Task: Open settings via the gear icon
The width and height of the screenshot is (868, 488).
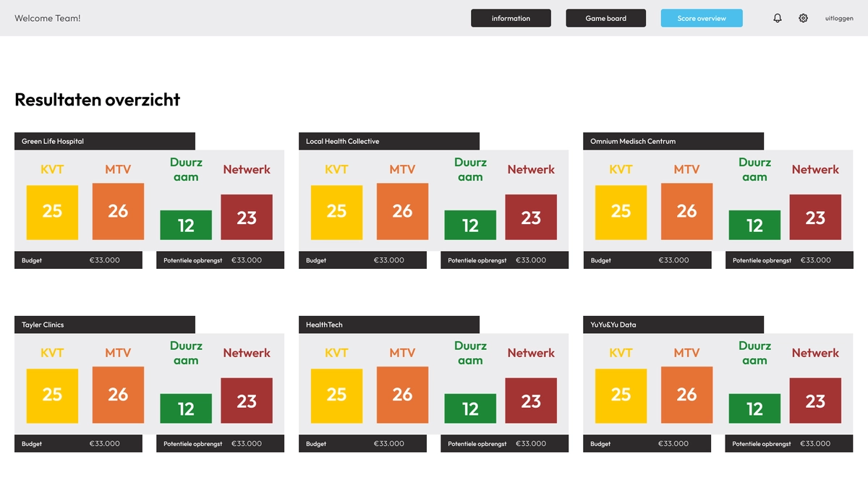Action: pos(803,18)
